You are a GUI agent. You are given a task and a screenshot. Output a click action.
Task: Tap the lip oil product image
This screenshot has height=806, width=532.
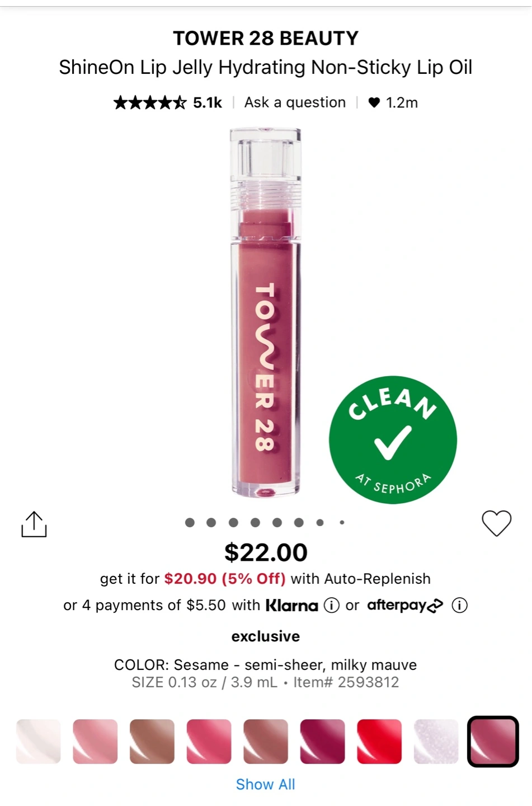[266, 313]
